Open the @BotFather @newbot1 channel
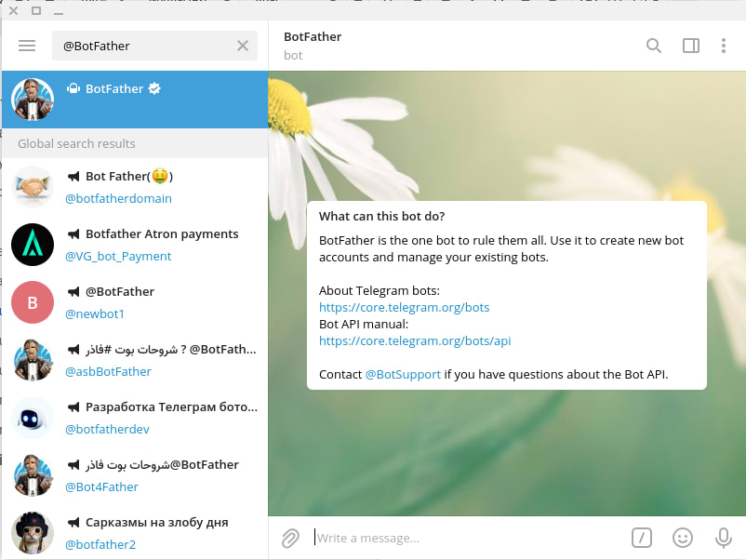Screen dimensions: 746x560 pyautogui.click(x=135, y=302)
